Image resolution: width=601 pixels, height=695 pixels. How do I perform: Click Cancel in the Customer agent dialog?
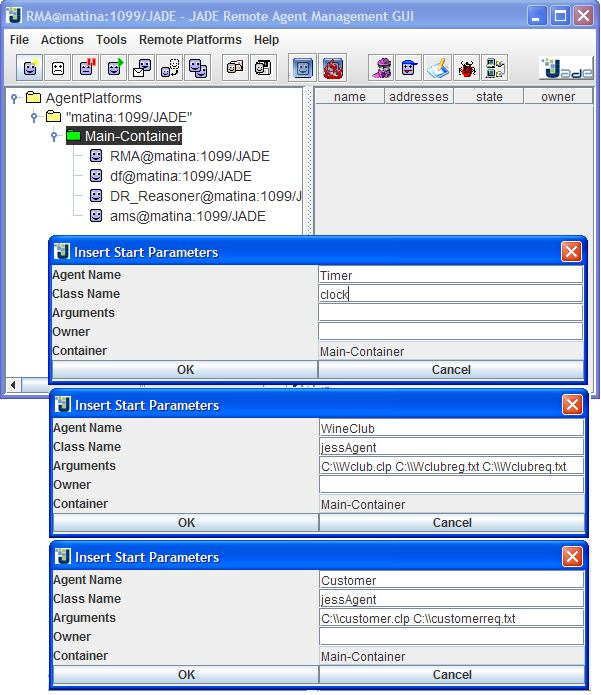click(x=452, y=675)
